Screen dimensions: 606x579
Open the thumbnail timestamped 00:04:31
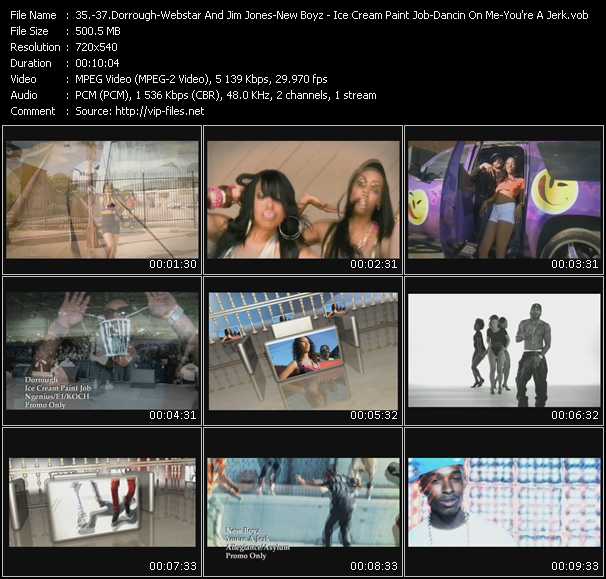click(x=102, y=351)
